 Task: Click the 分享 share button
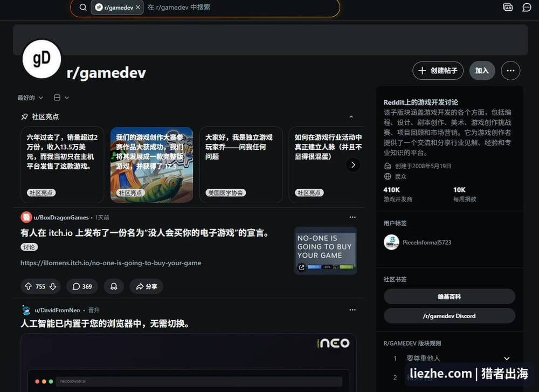[x=147, y=286]
